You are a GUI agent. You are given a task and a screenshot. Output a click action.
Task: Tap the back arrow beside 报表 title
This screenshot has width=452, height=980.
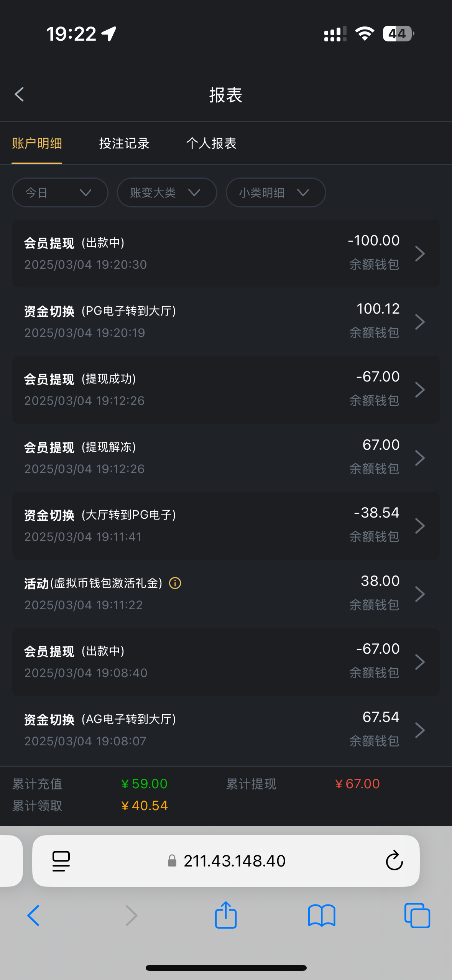19,94
